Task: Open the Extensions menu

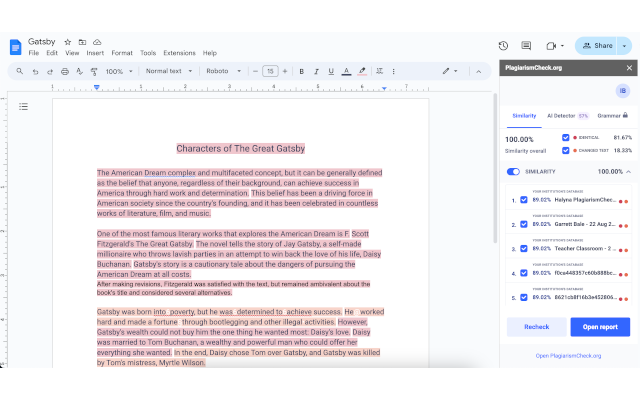Action: [179, 53]
